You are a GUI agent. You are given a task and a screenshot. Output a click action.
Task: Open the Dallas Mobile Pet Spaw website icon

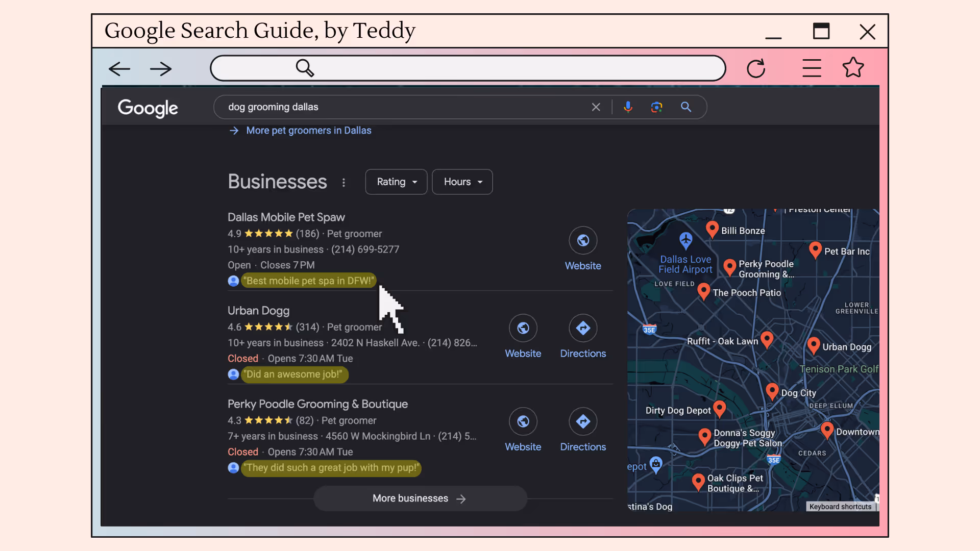point(583,240)
